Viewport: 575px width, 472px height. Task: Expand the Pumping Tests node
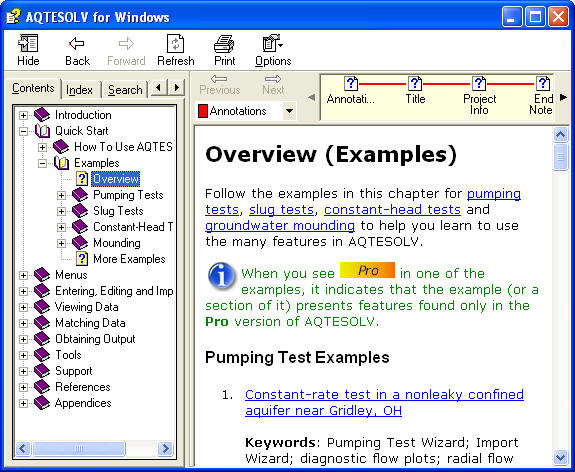62,195
